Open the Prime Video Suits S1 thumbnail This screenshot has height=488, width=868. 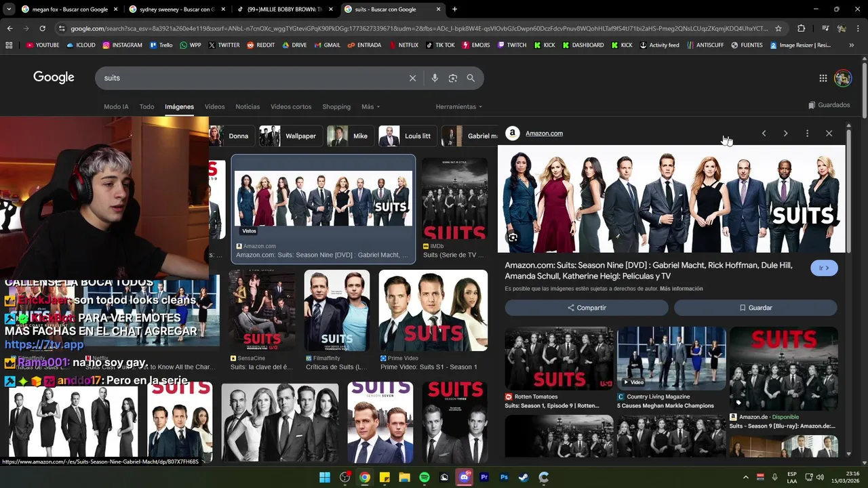pos(433,310)
